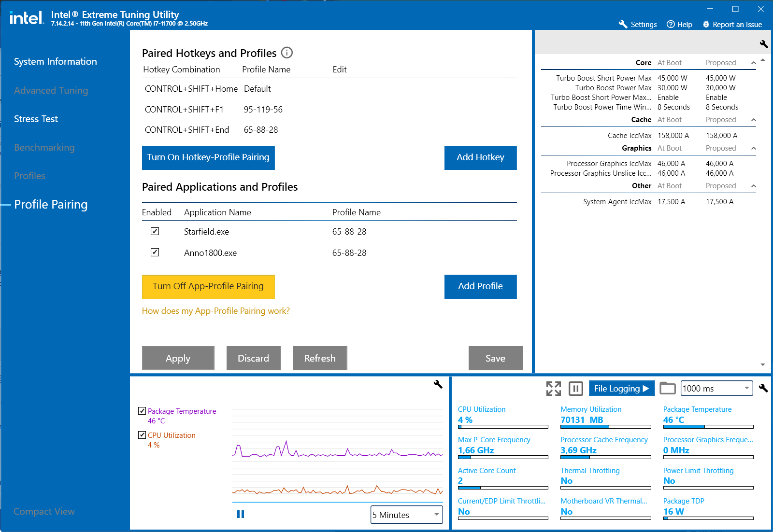Open the file logging folder

[667, 388]
